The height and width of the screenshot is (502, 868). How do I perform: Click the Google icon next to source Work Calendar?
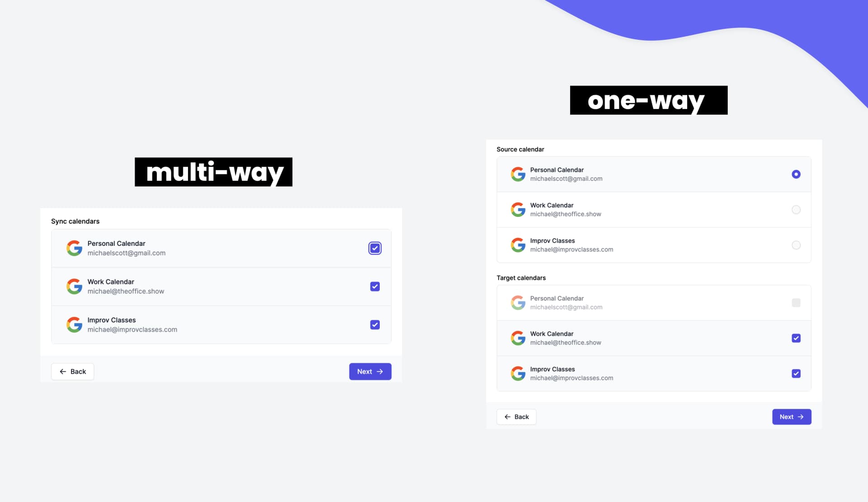(x=518, y=209)
